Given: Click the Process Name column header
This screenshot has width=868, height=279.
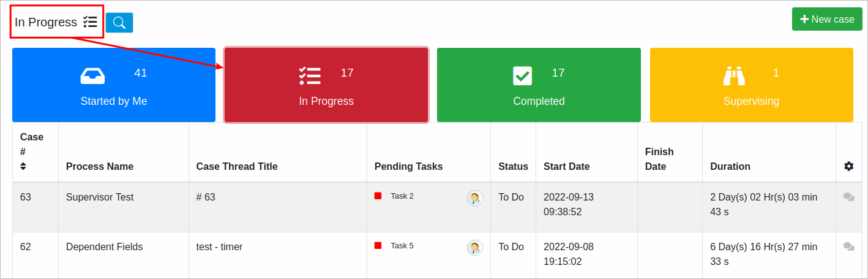Looking at the screenshot, I should tap(100, 166).
